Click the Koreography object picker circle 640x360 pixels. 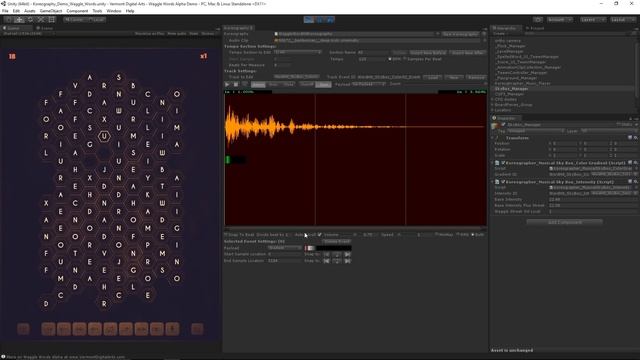pyautogui.click(x=438, y=34)
